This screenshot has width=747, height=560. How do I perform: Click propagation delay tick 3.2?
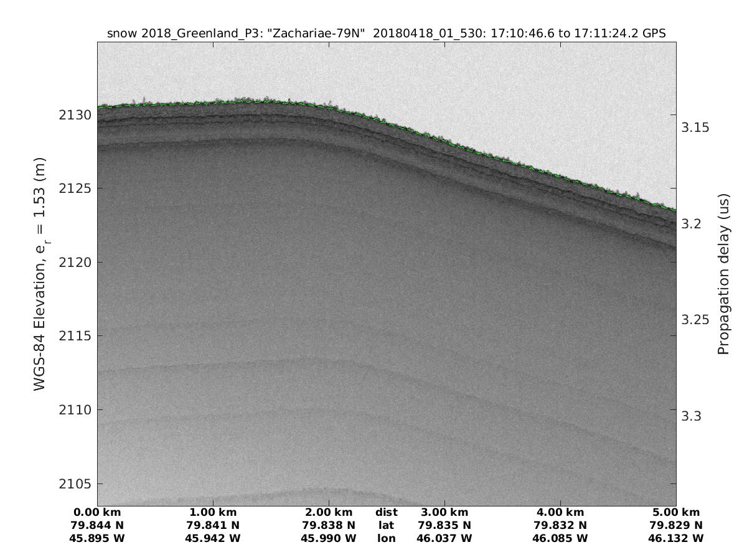pyautogui.click(x=692, y=223)
